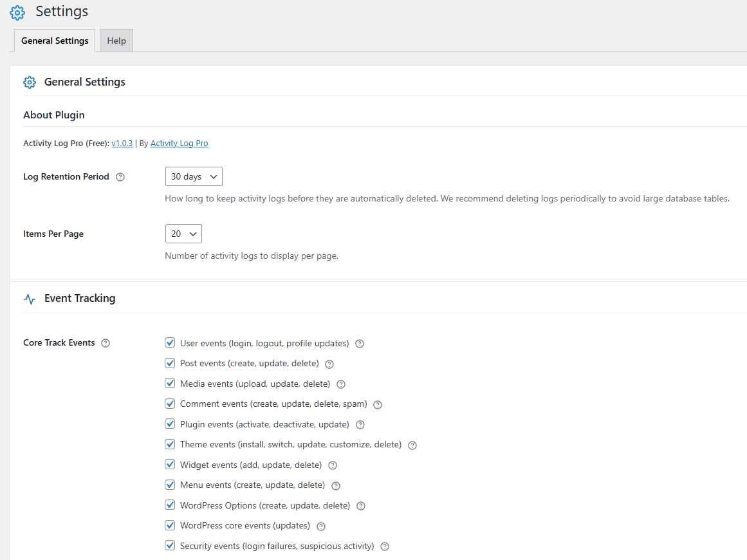Toggle Plugin events checkbox

[x=170, y=424]
